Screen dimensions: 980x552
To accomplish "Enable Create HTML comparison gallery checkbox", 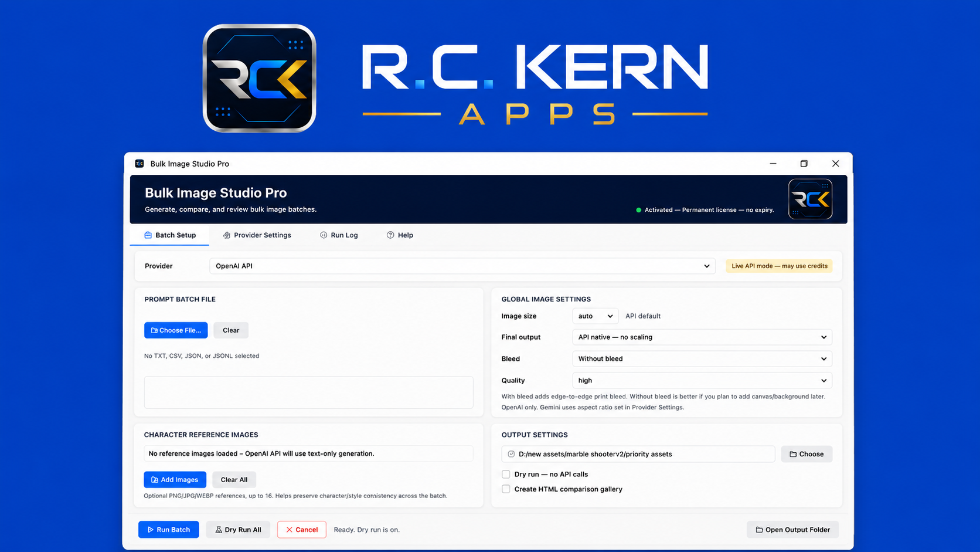I will 506,489.
